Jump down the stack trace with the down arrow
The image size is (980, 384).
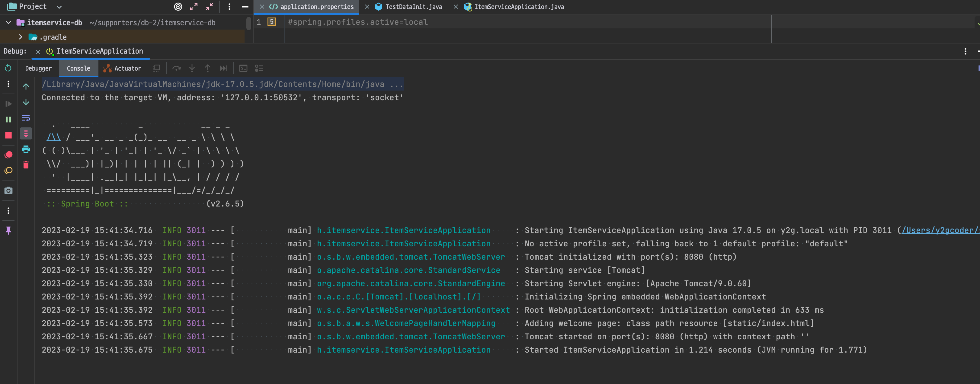[x=26, y=102]
